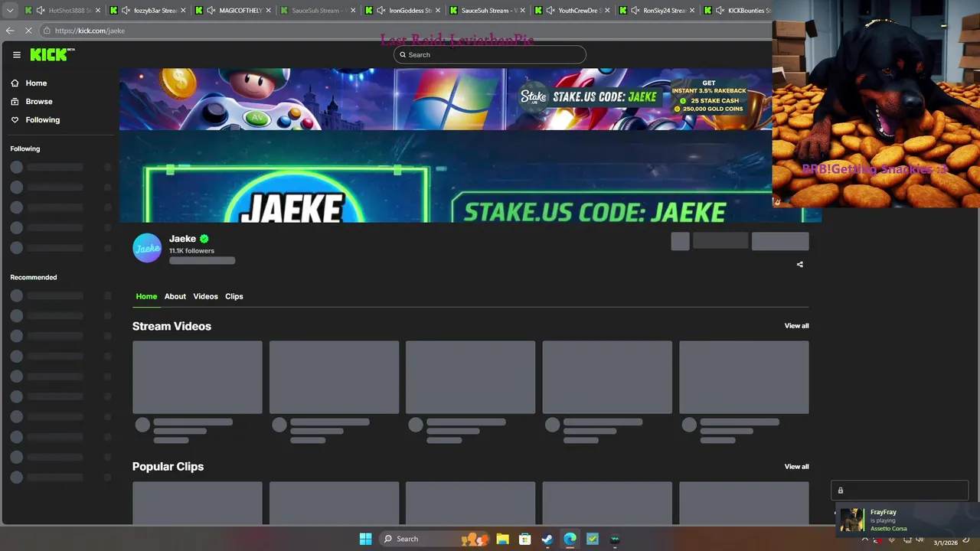
Task: Switch to the Videos channel tab
Action: point(205,296)
